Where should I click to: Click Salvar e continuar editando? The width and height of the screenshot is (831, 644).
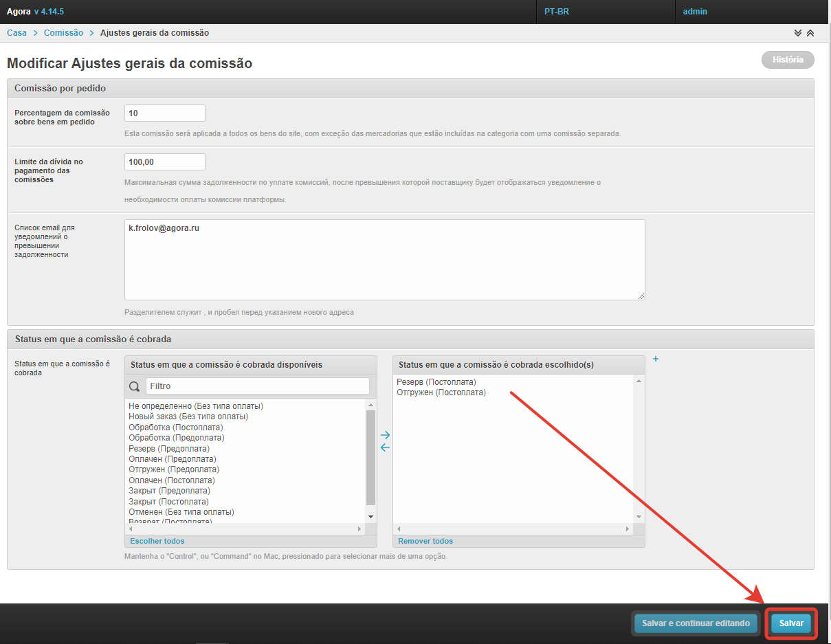click(x=696, y=623)
